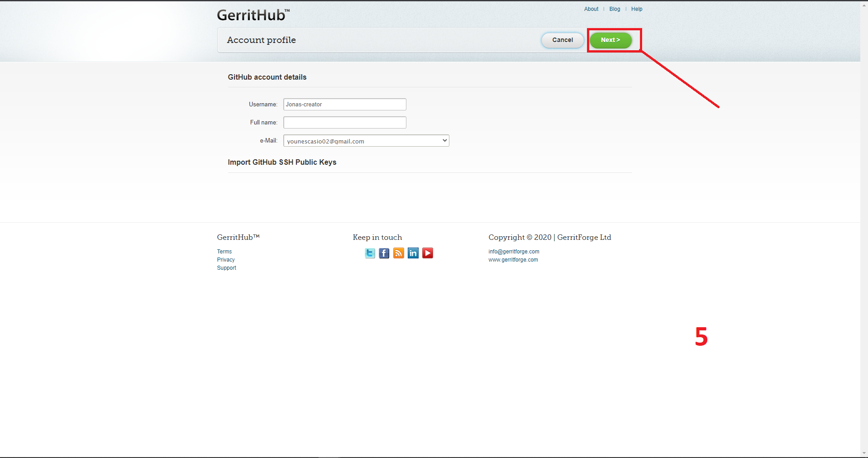Image resolution: width=868 pixels, height=458 pixels.
Task: Open the Facebook social icon
Action: click(x=384, y=253)
